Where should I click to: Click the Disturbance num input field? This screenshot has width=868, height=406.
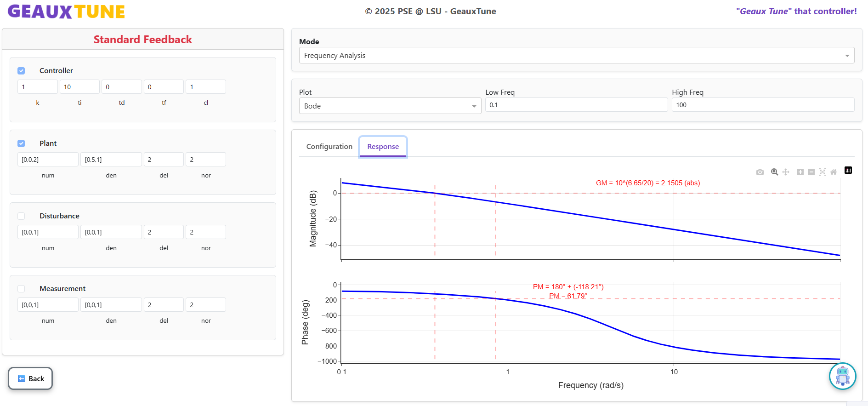(x=48, y=232)
